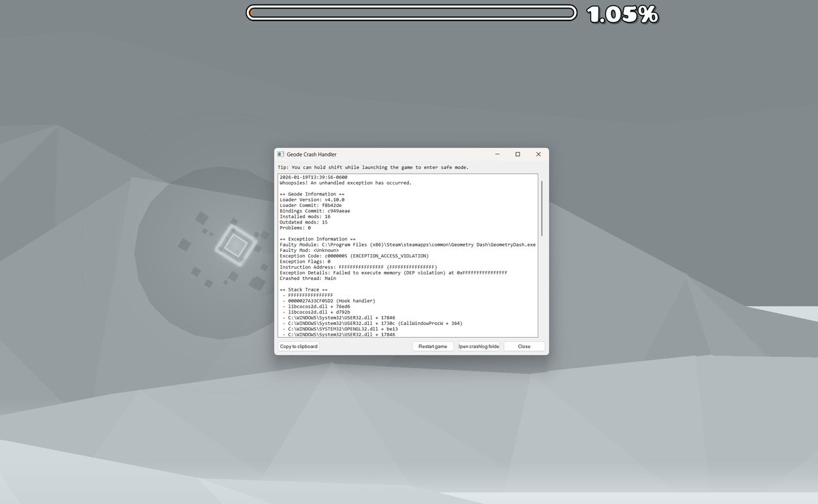Click the Restart game button
Image resolution: width=818 pixels, height=504 pixels.
433,347
